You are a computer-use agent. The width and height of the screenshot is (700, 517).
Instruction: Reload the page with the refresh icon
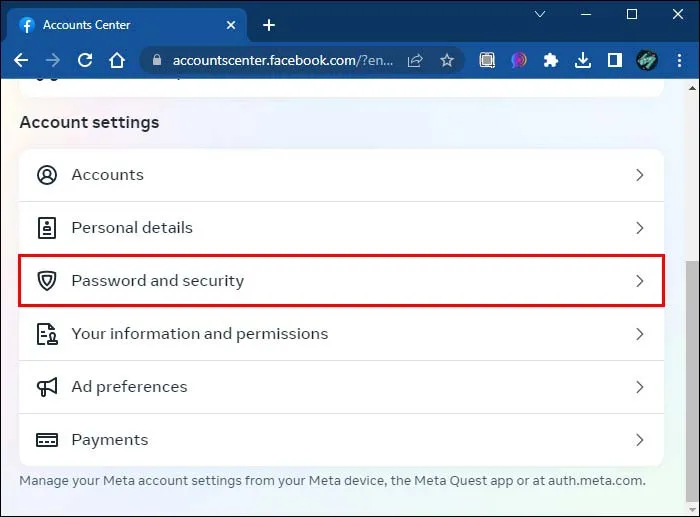coord(85,60)
